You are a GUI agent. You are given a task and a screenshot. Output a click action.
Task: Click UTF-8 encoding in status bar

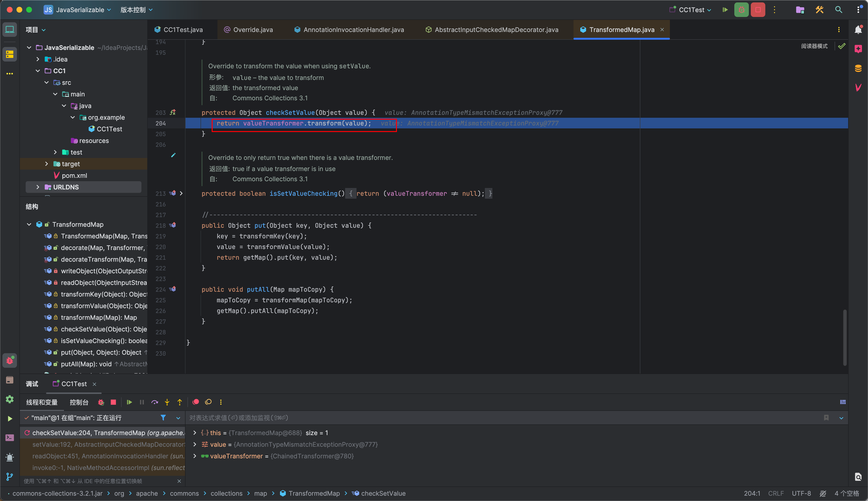[x=801, y=493]
